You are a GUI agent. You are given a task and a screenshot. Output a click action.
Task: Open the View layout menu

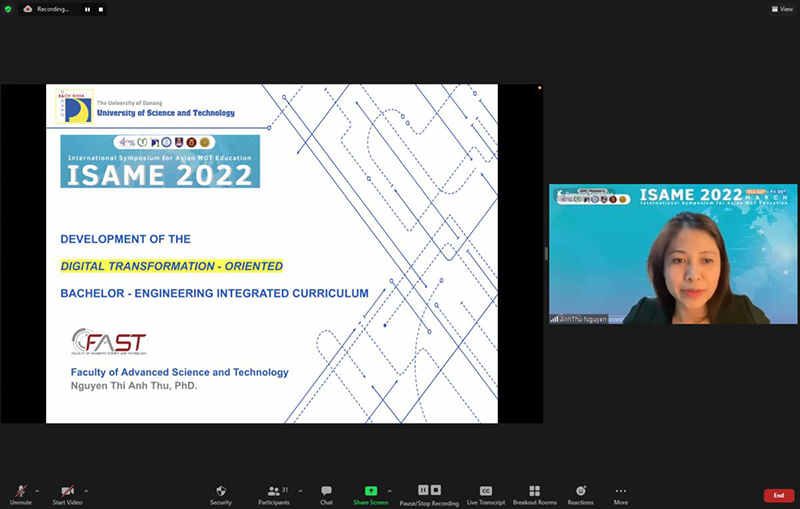(782, 9)
